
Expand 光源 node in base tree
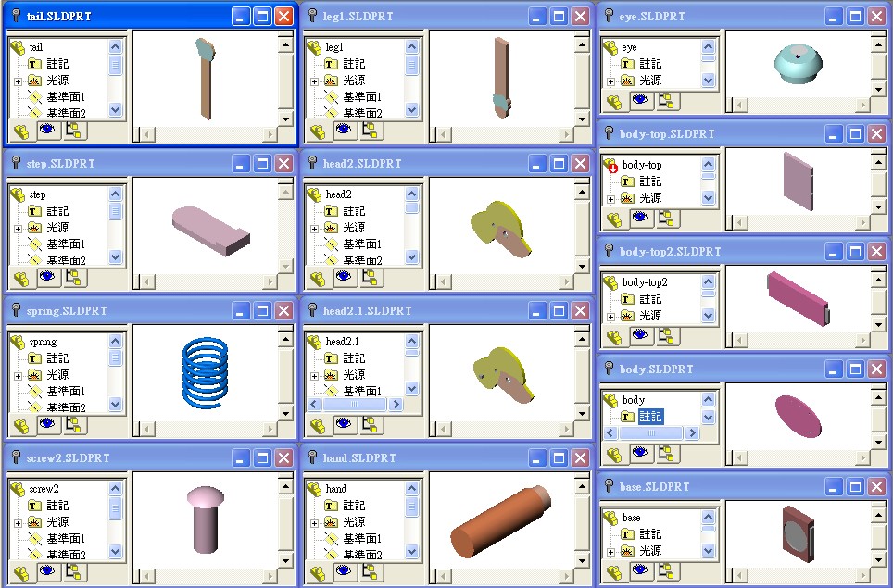point(610,552)
